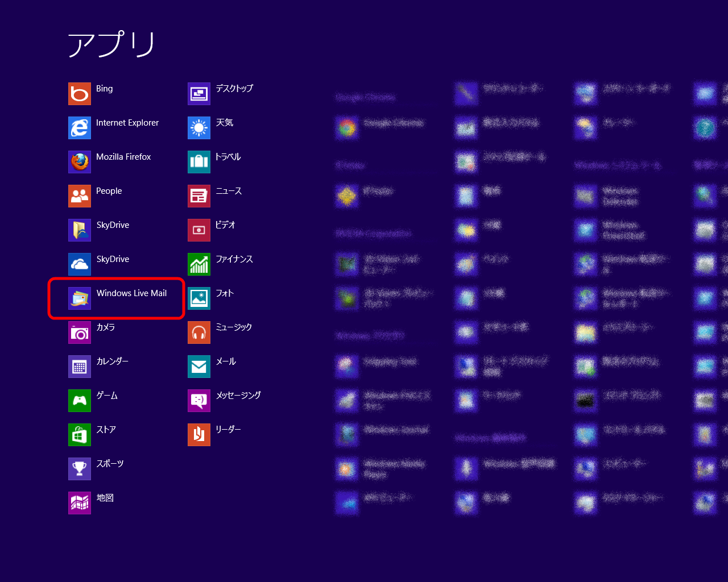Open the ファイナンス finance app
This screenshot has width=728, height=582.
click(x=199, y=264)
